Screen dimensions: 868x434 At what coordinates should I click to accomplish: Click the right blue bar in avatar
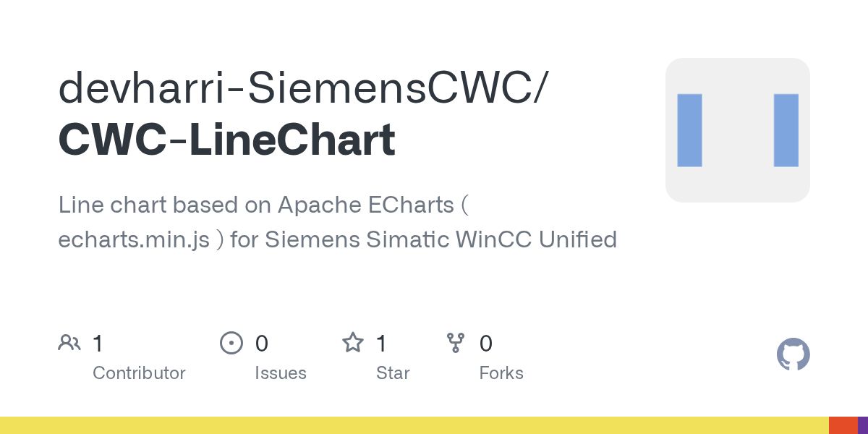click(786, 130)
